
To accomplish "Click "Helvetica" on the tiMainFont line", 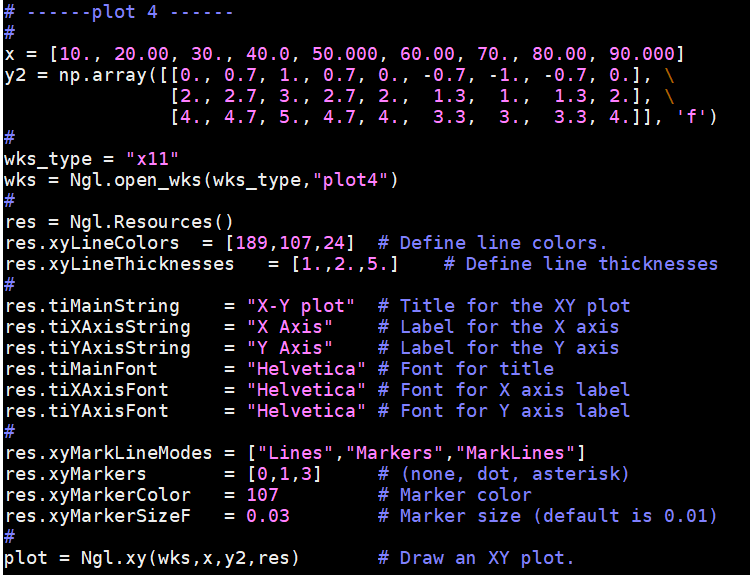I will tap(306, 369).
